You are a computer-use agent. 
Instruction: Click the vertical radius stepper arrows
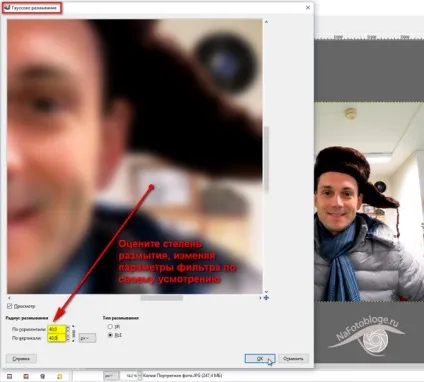click(x=68, y=338)
